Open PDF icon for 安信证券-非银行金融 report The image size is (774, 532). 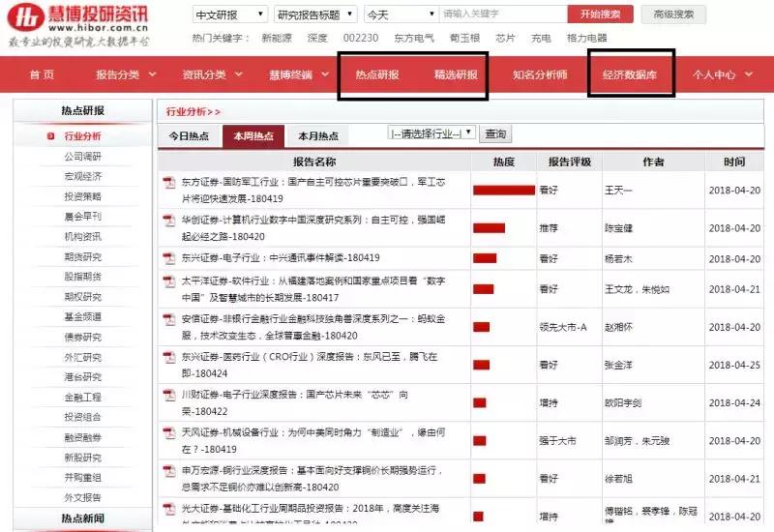[x=169, y=319]
